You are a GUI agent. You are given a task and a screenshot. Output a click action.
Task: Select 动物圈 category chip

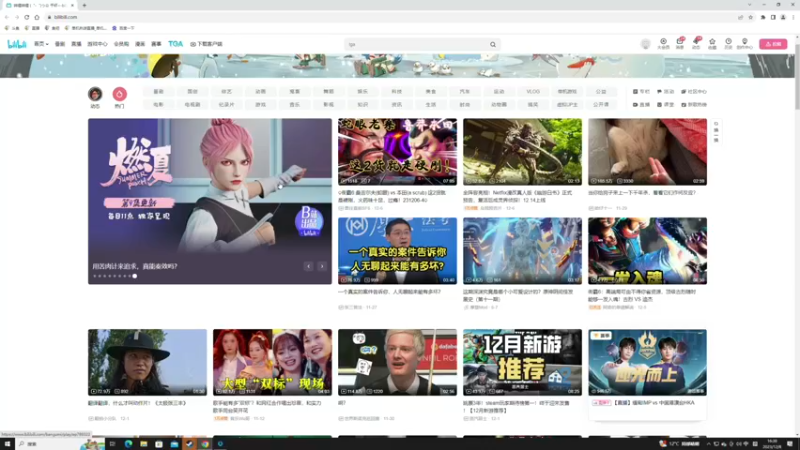click(499, 105)
